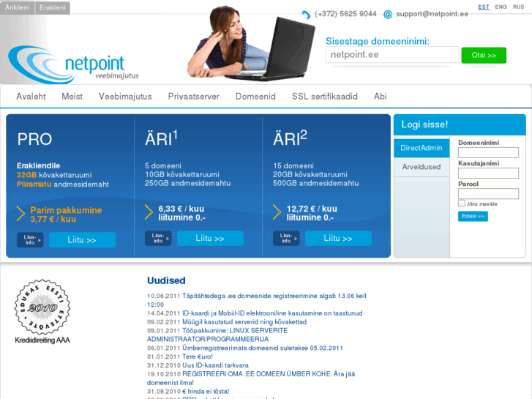
Task: Open the SSL sertifikaadid menu item
Action: 325,97
